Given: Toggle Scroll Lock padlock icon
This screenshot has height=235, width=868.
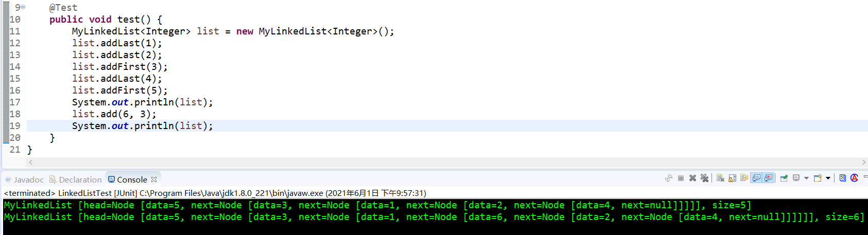Looking at the screenshot, I should tap(732, 178).
